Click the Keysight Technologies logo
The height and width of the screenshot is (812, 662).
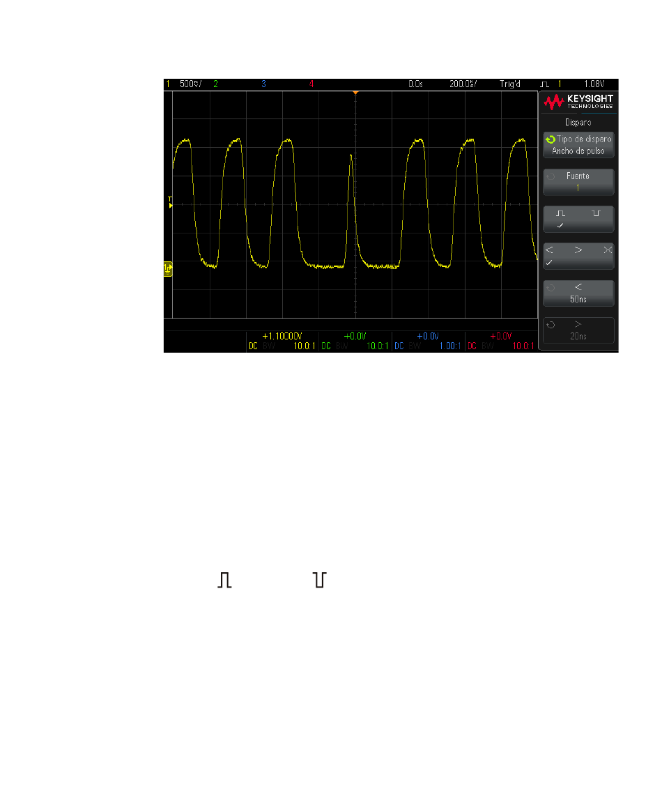[578, 102]
